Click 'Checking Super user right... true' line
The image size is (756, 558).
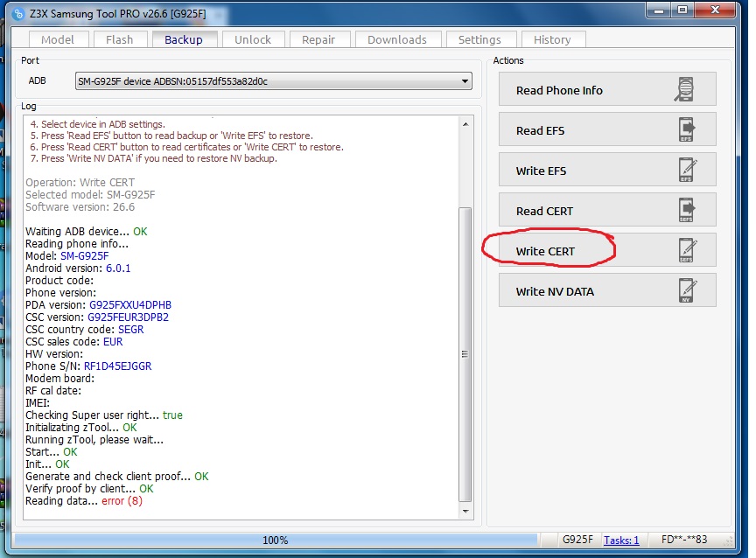pyautogui.click(x=103, y=415)
